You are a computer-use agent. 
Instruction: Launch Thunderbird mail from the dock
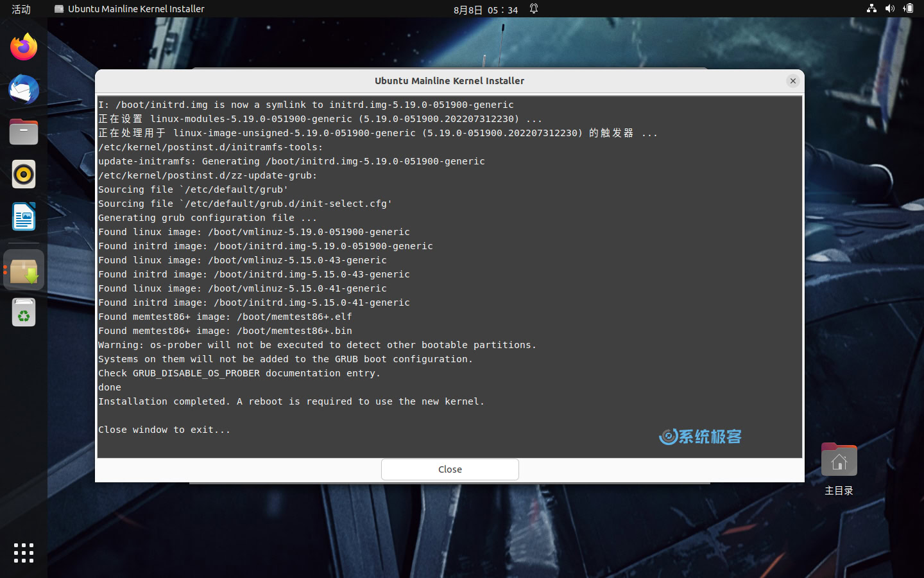[24, 89]
